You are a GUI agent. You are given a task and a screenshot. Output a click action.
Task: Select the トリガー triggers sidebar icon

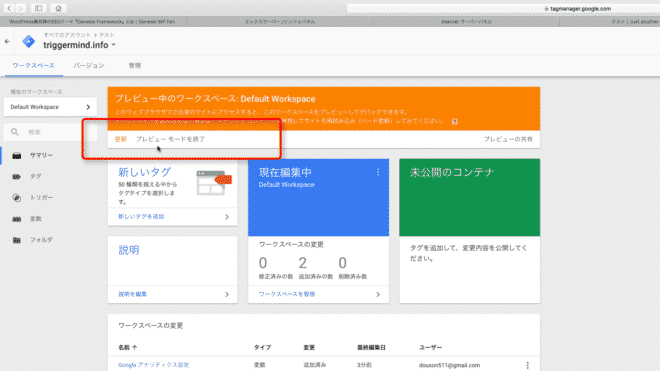pos(16,198)
